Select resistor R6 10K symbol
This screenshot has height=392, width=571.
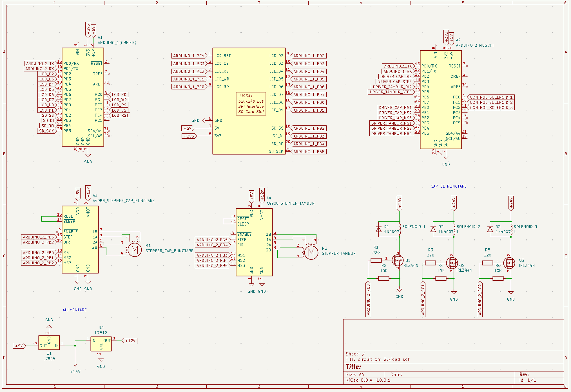pyautogui.click(x=498, y=278)
